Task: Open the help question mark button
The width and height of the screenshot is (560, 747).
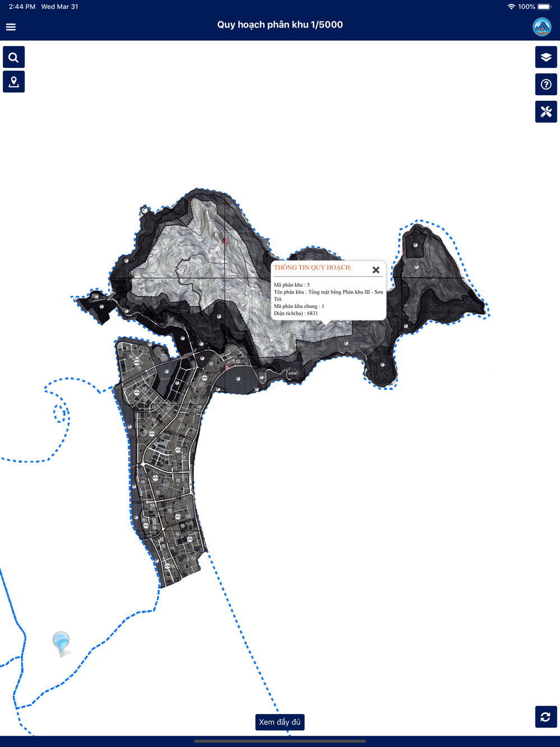Action: (546, 85)
